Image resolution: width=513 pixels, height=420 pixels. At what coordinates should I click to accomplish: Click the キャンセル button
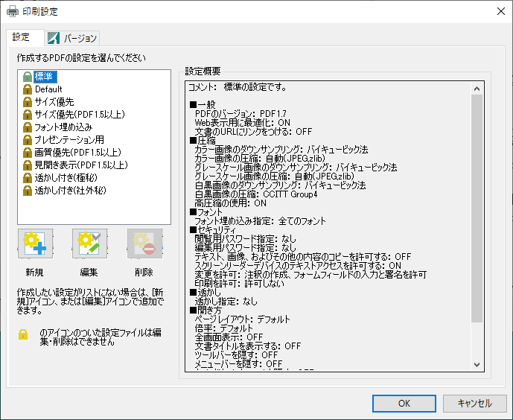point(474,404)
